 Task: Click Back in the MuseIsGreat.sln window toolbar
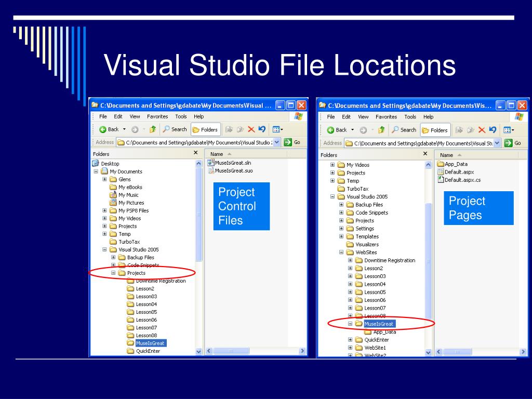[x=109, y=129]
